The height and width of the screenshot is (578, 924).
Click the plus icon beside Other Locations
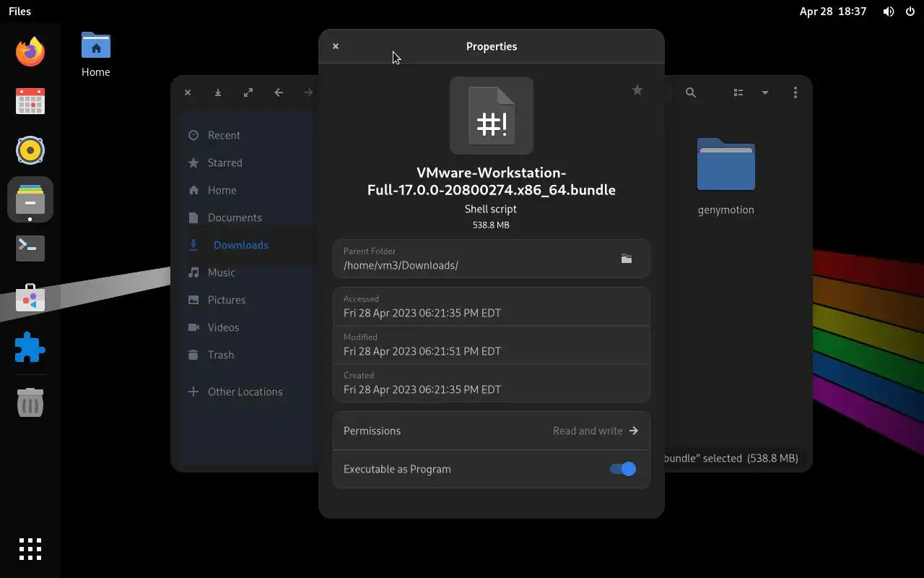tap(193, 392)
